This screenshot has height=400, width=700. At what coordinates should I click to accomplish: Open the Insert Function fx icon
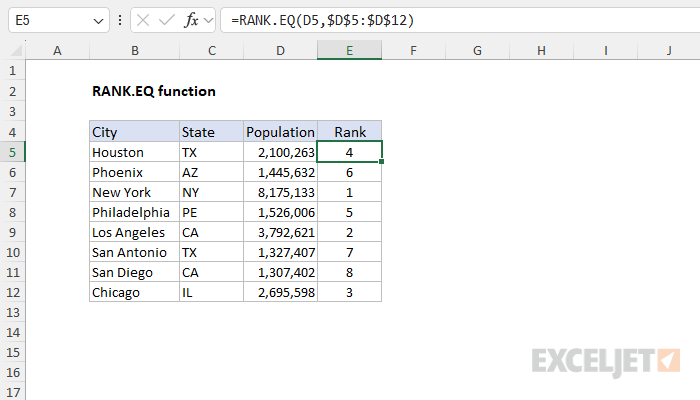point(191,20)
